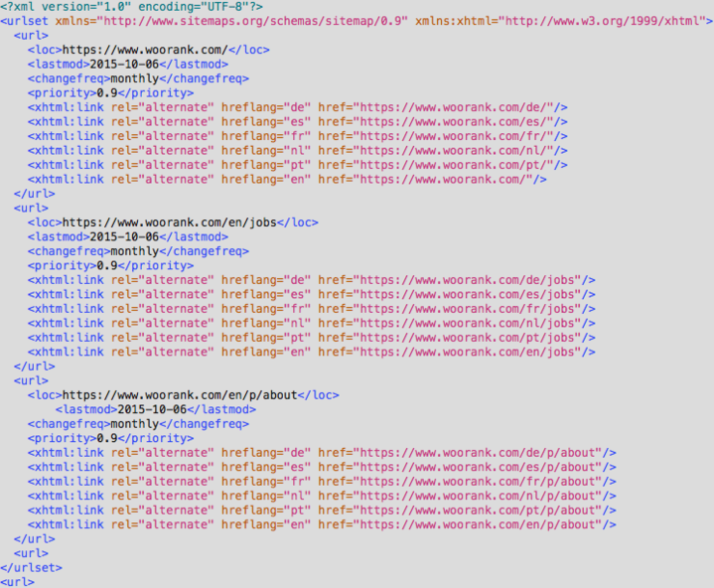Click the Spanish /es/ homepage alternate href
Image resolution: width=714 pixels, height=588 pixels.
click(461, 122)
